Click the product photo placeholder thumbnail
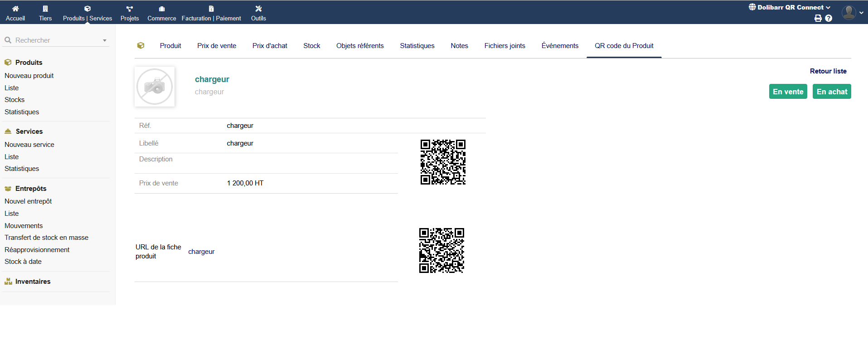Viewport: 868px width, 355px height. (x=155, y=87)
